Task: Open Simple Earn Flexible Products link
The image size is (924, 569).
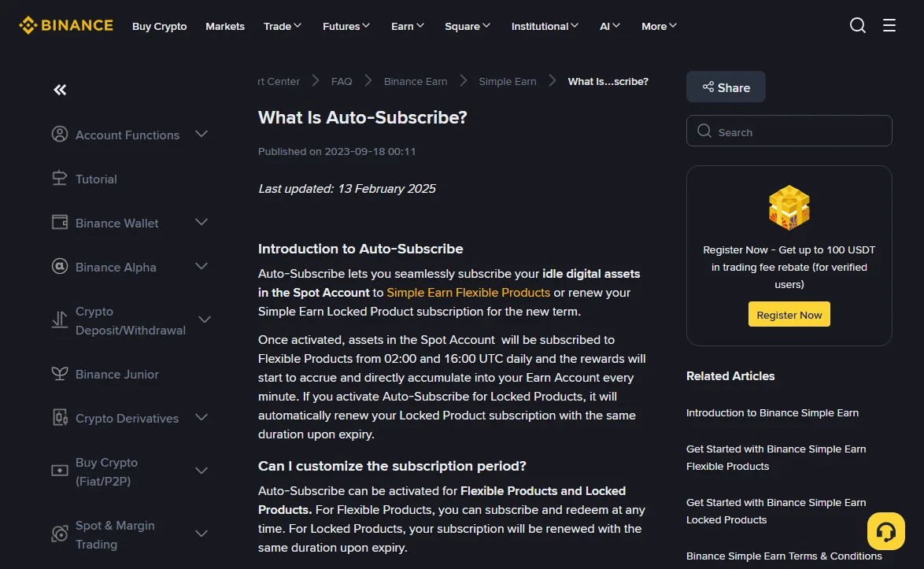Action: [x=468, y=293]
